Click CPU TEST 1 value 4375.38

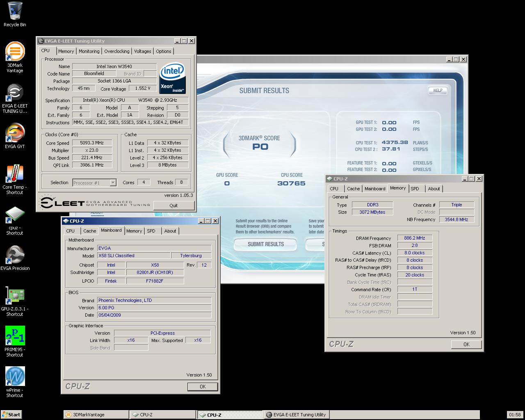[x=395, y=142]
